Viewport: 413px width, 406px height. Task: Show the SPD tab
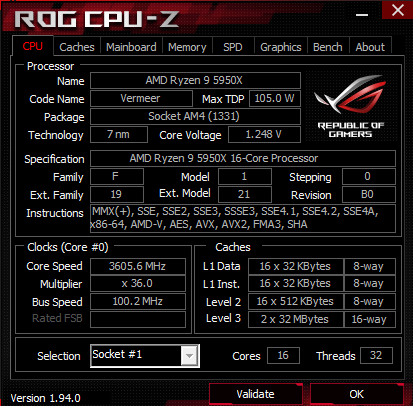(233, 47)
